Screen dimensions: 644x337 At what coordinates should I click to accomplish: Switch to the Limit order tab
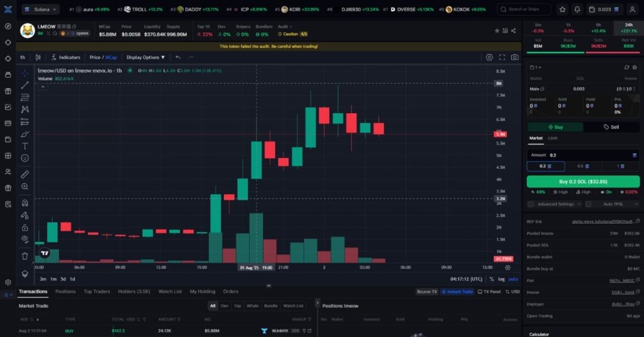[x=553, y=138]
